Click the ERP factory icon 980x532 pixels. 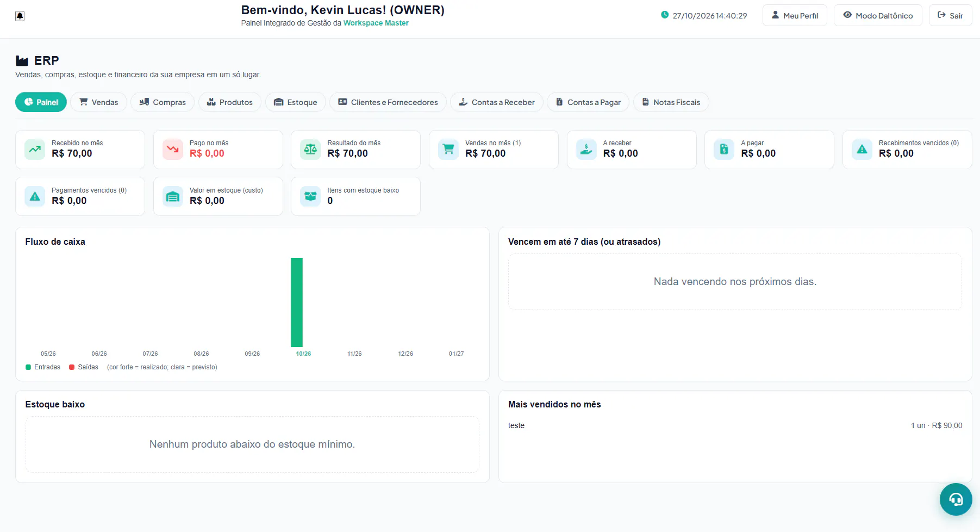click(22, 60)
